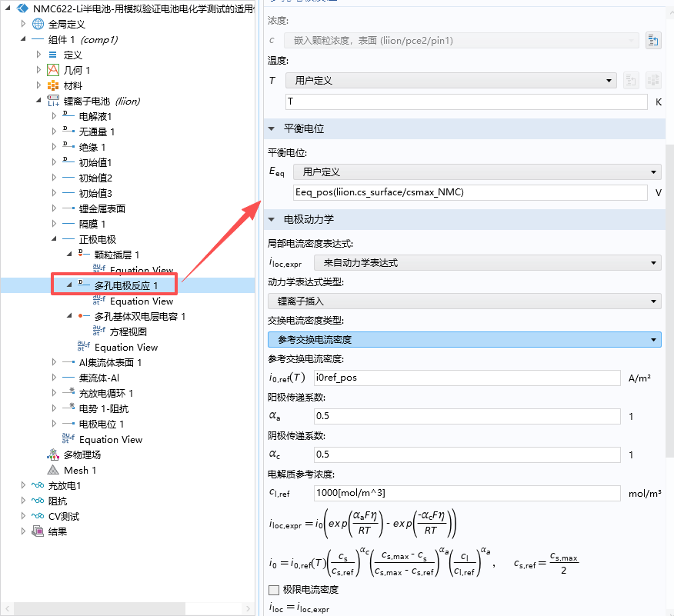The height and width of the screenshot is (616, 674).
Task: Expand the 充放电1 study node
Action: tap(24, 485)
